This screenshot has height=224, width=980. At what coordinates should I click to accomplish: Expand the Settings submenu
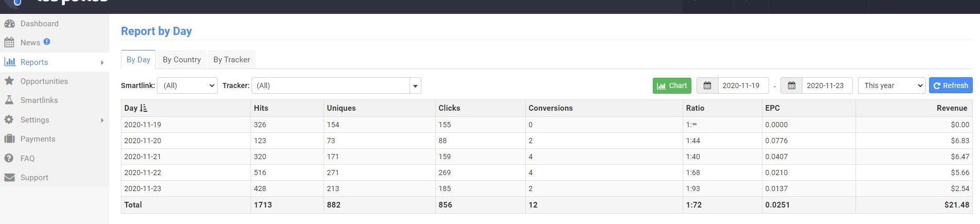point(102,120)
